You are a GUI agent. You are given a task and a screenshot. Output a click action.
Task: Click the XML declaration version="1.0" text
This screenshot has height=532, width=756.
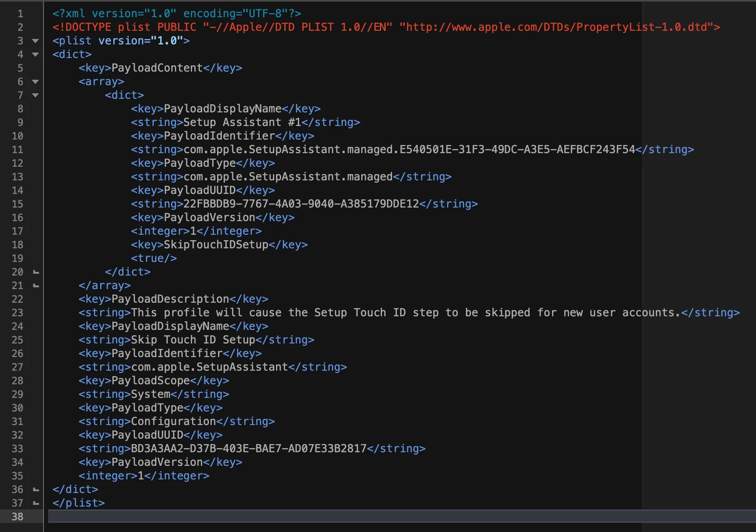pos(134,14)
